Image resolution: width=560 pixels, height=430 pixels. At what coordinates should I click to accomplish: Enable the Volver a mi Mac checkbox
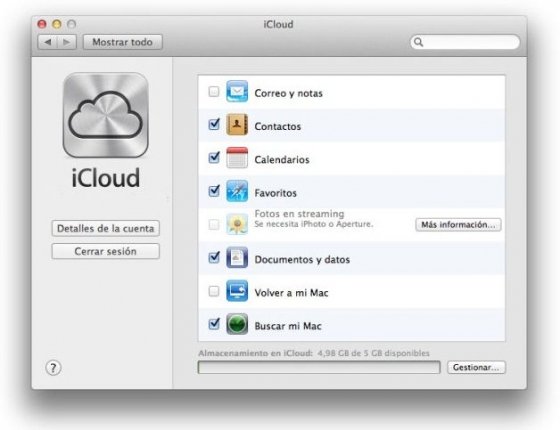click(x=214, y=291)
